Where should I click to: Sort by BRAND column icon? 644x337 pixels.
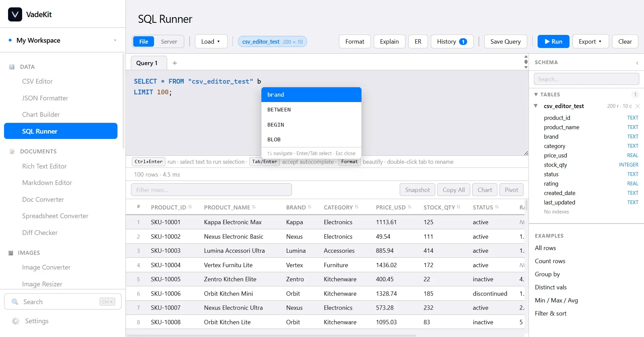click(310, 207)
